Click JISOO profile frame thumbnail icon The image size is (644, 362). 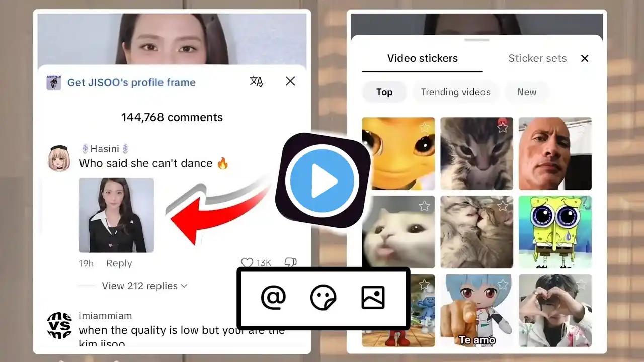tap(54, 82)
